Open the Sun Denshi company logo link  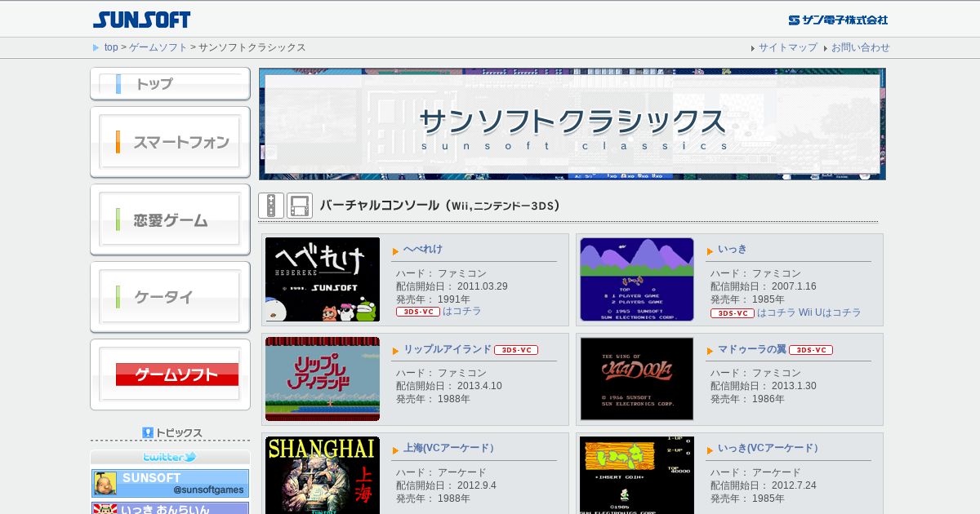pos(838,20)
